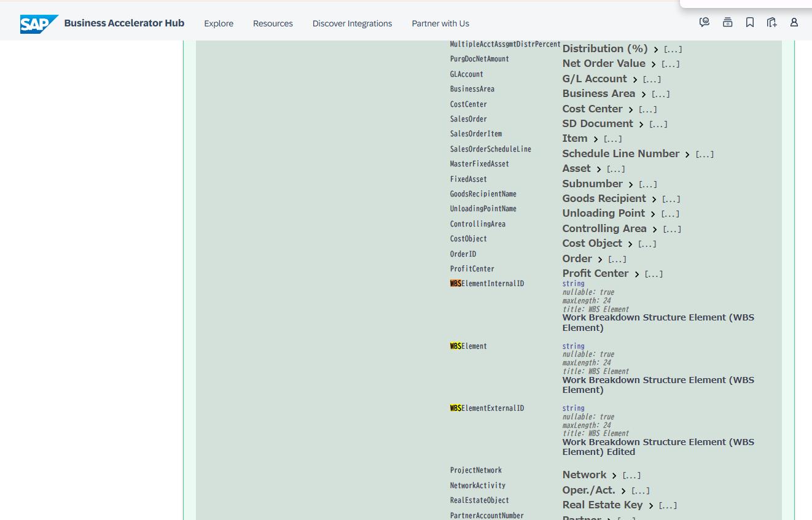812x520 pixels.
Task: Click the SalesOrderScheduleLine field name
Action: pos(491,149)
